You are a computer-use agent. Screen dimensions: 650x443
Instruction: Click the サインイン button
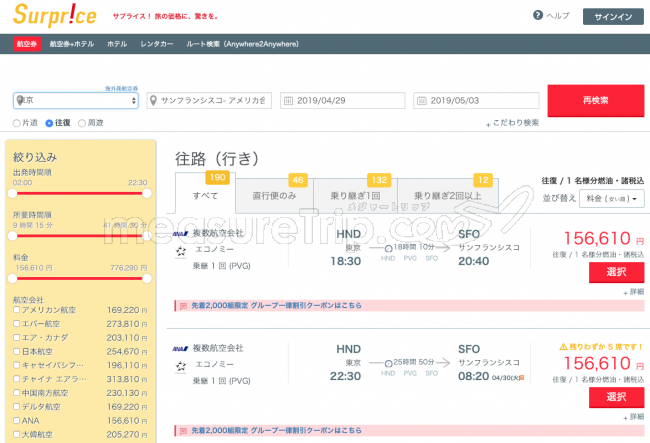point(613,17)
